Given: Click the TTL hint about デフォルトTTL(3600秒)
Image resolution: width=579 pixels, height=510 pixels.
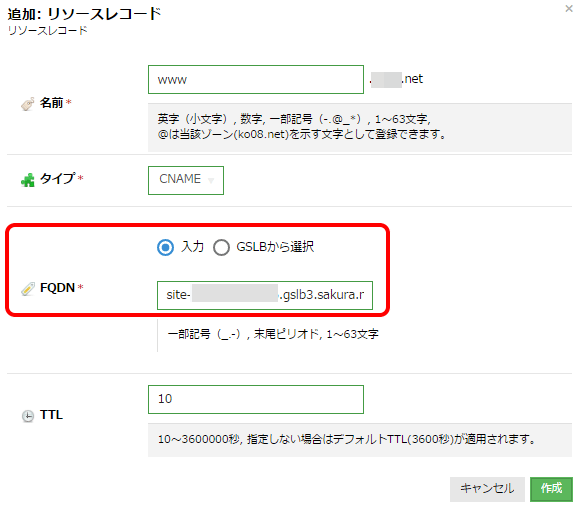Looking at the screenshot, I should pos(346,439).
